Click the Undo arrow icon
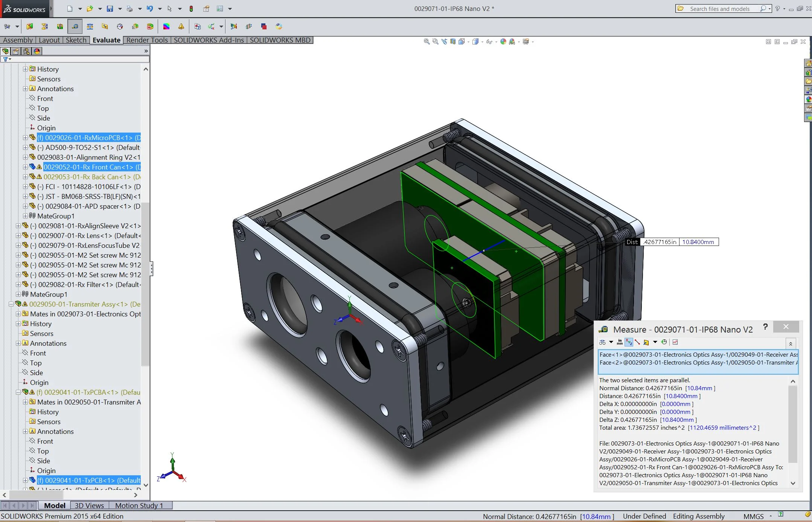Image resolution: width=812 pixels, height=522 pixels. click(150, 9)
